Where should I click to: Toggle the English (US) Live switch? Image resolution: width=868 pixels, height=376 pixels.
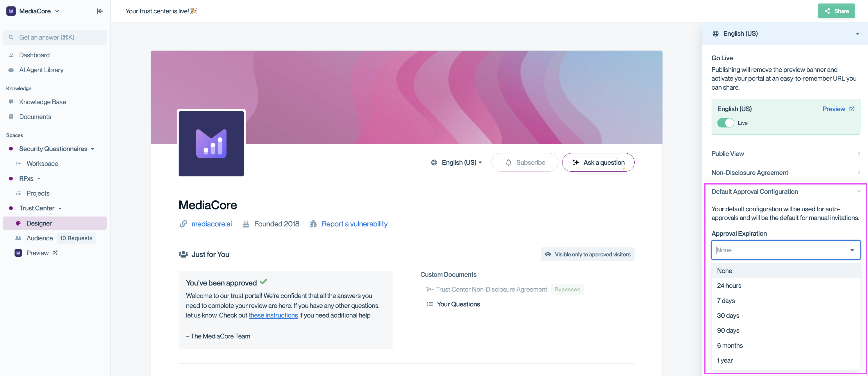pos(725,123)
